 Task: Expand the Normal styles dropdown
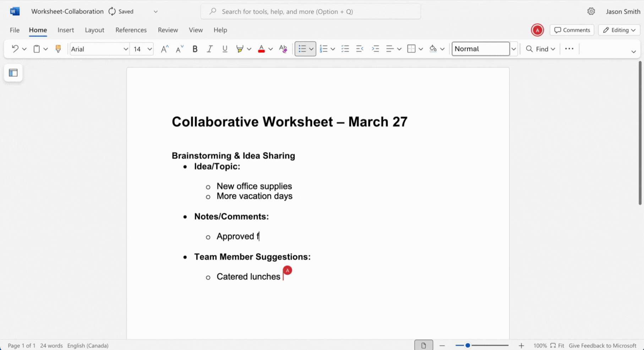[x=513, y=49]
